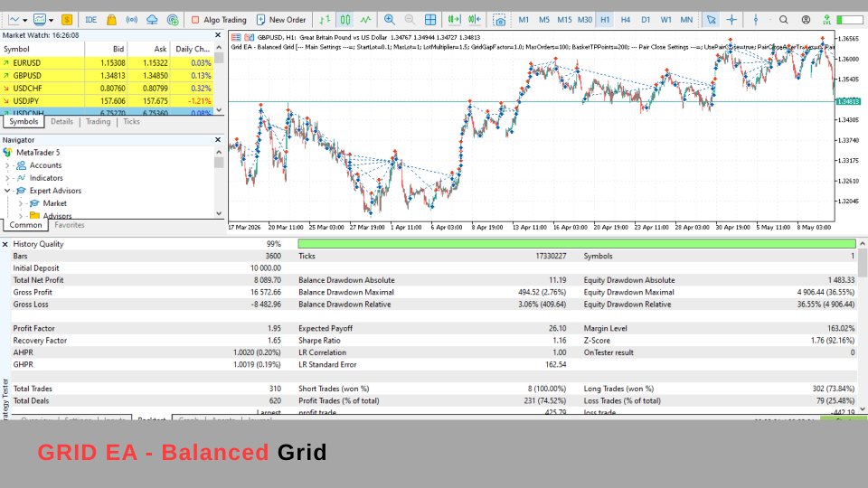
Task: Click the gold dollar Market icon
Action: tap(67, 20)
